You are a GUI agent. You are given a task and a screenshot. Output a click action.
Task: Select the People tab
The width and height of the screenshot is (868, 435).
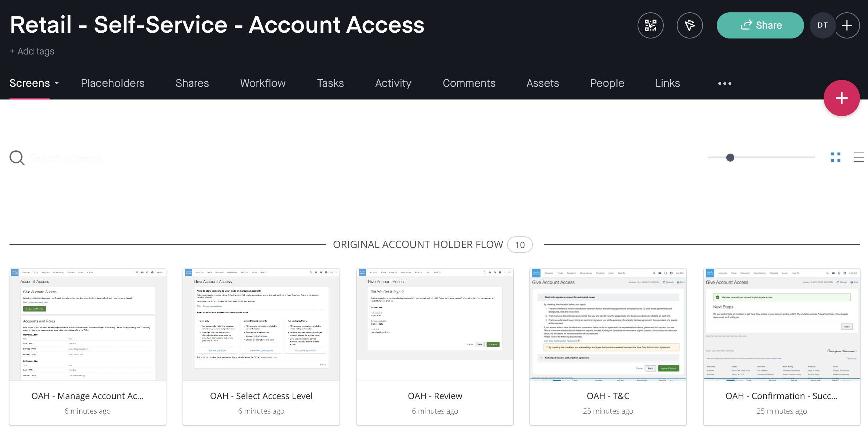point(607,83)
